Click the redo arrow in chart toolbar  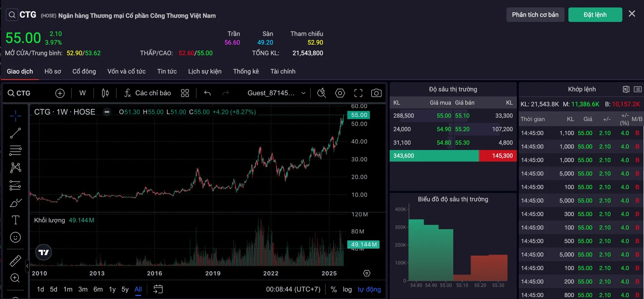tap(225, 93)
